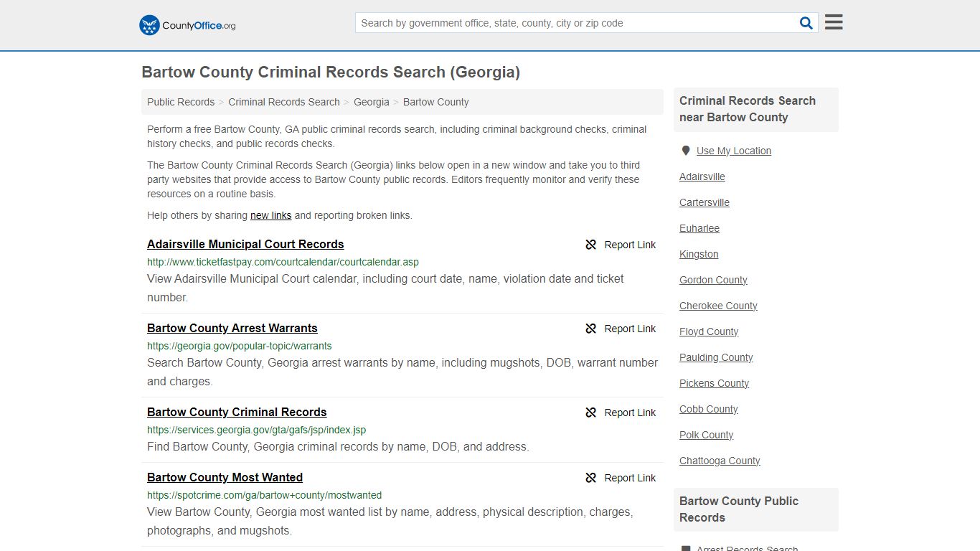Open Adairsville Municipal Court Records
The image size is (980, 551).
245,244
